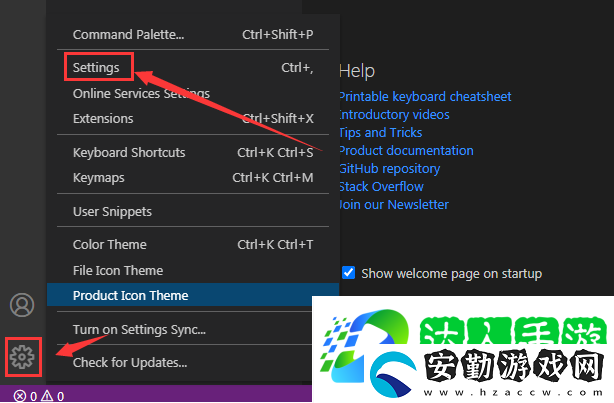Select Product Icon Theme entry
614x403 pixels.
[193, 295]
